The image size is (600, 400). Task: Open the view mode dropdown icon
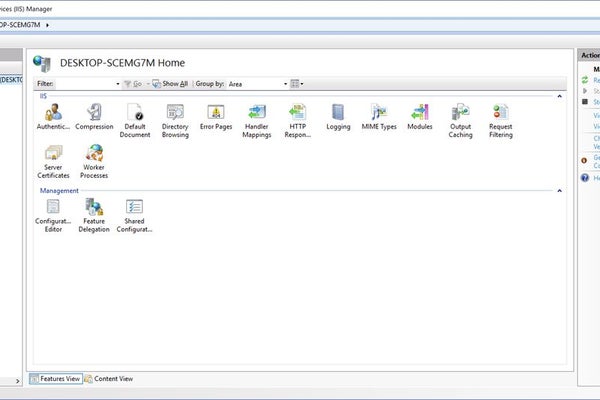tap(297, 84)
